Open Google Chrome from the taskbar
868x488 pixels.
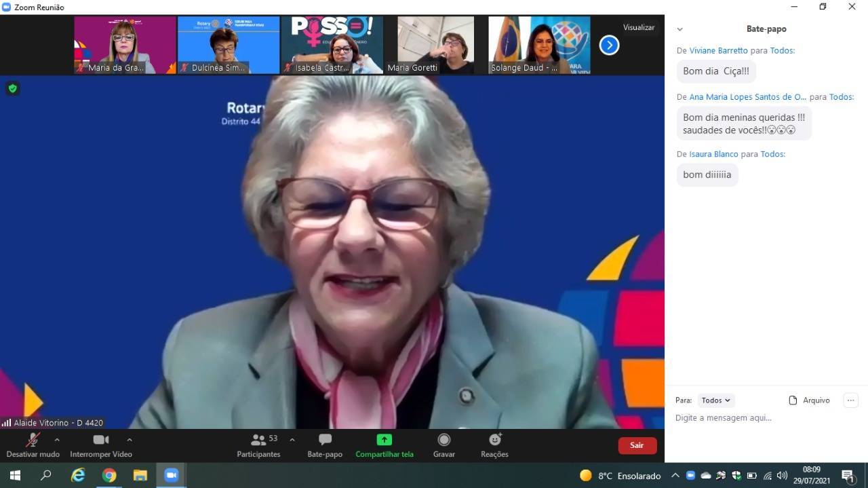point(109,475)
